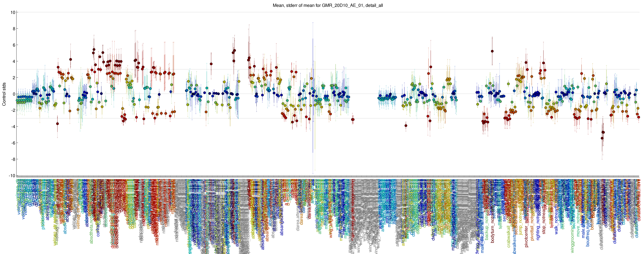Click the y-axis tick label 8
644x254 pixels.
click(14, 29)
